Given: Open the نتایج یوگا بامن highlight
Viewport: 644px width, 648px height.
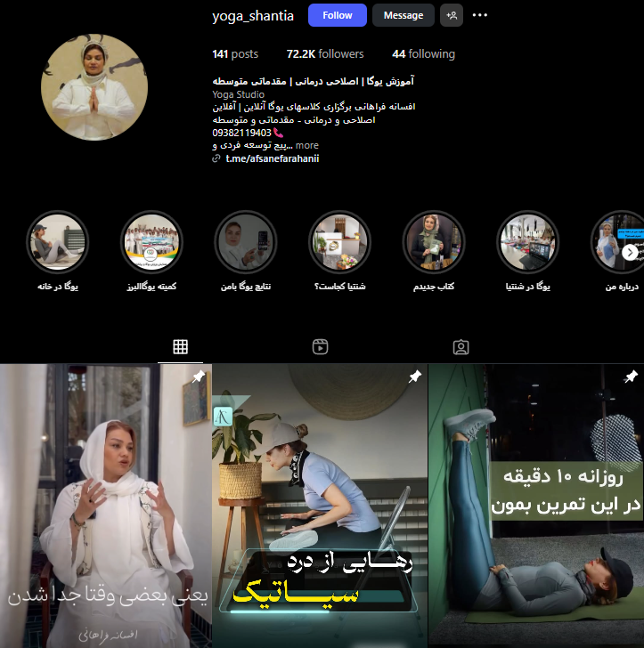Looking at the screenshot, I should tap(246, 242).
